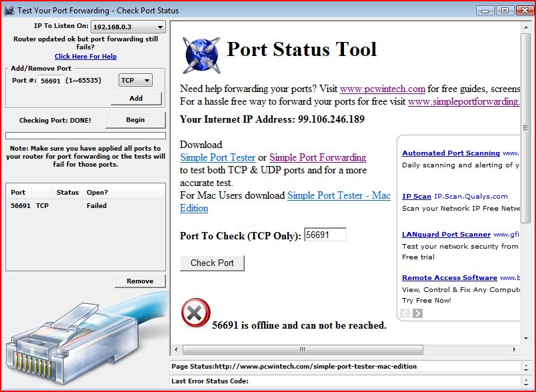Click the Your Internet IP Address text
This screenshot has width=536, height=392.
272,119
